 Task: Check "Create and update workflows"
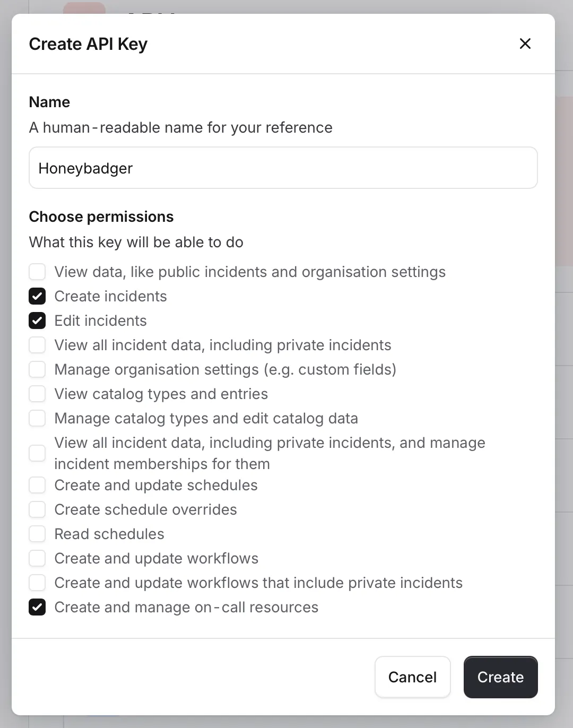coord(37,558)
